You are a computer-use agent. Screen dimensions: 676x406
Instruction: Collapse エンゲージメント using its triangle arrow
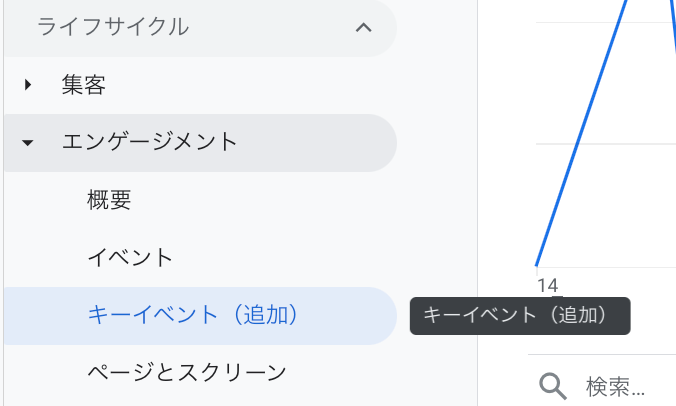pyautogui.click(x=28, y=143)
